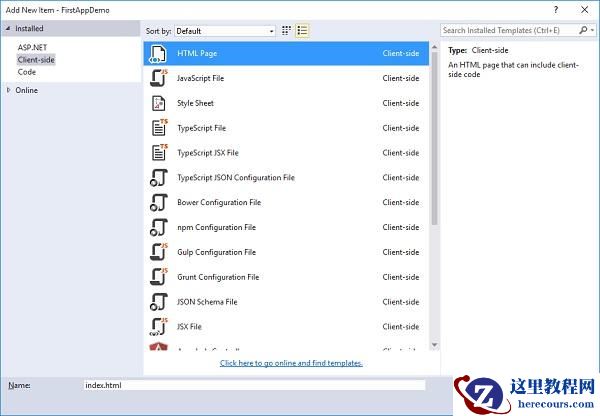This screenshot has height=416, width=600.
Task: Click 'Client-side' type in Style Sheet row
Action: coord(401,103)
